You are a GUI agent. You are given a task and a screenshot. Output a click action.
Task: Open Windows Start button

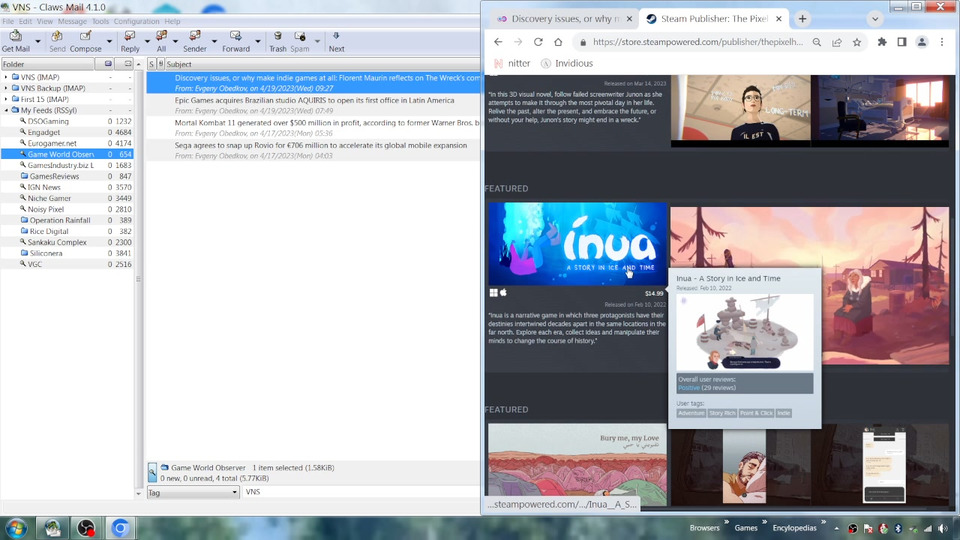(17, 528)
